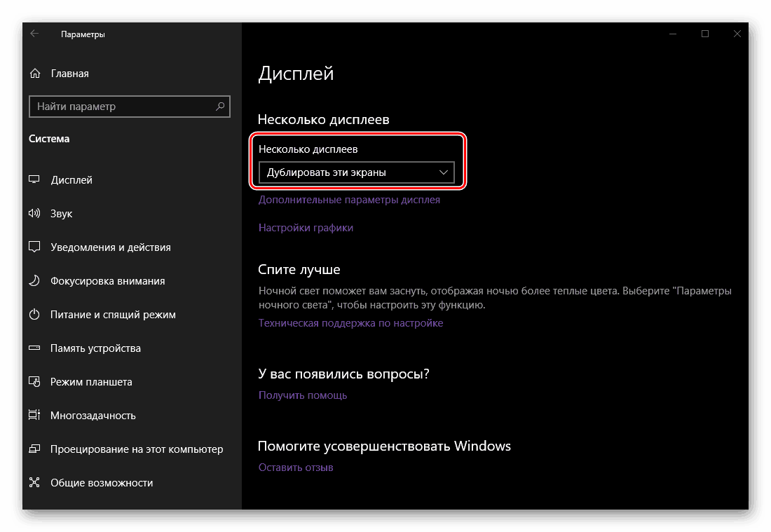
Task: Click the monitor icon beside Дисплей
Action: 34,179
